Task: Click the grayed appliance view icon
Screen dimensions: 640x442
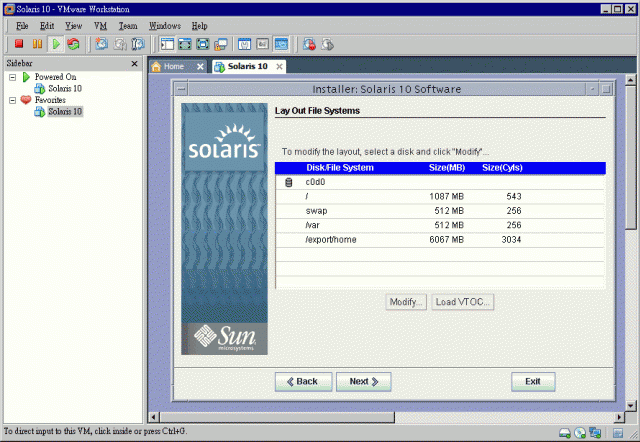Action: tap(262, 44)
